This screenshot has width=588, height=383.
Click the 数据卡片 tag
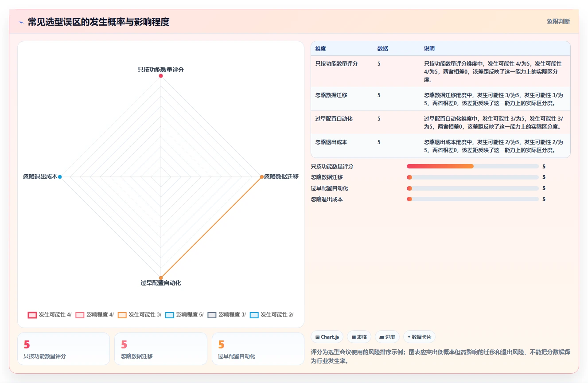point(420,337)
